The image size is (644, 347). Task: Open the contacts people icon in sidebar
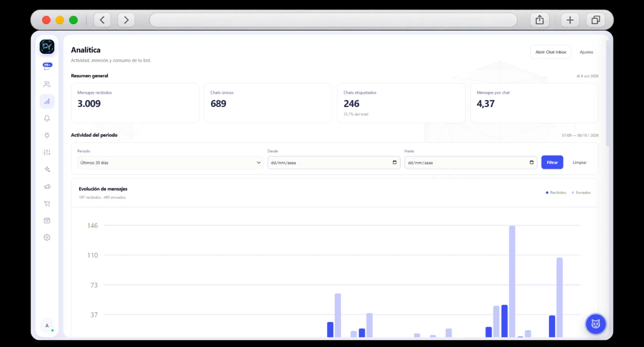(47, 84)
